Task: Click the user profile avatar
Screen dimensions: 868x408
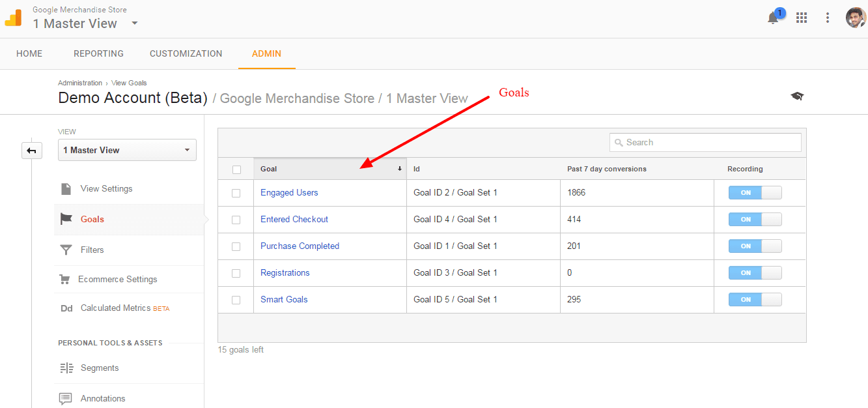Action: click(x=856, y=18)
